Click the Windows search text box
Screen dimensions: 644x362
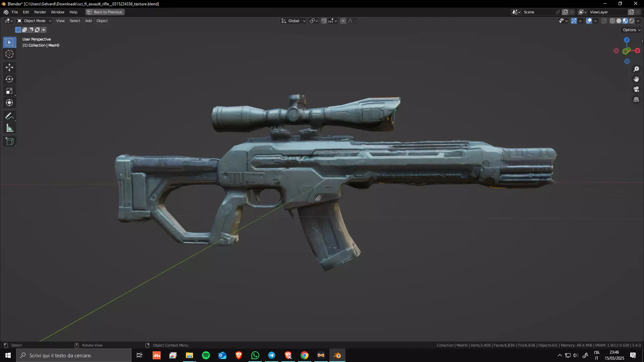coord(74,355)
